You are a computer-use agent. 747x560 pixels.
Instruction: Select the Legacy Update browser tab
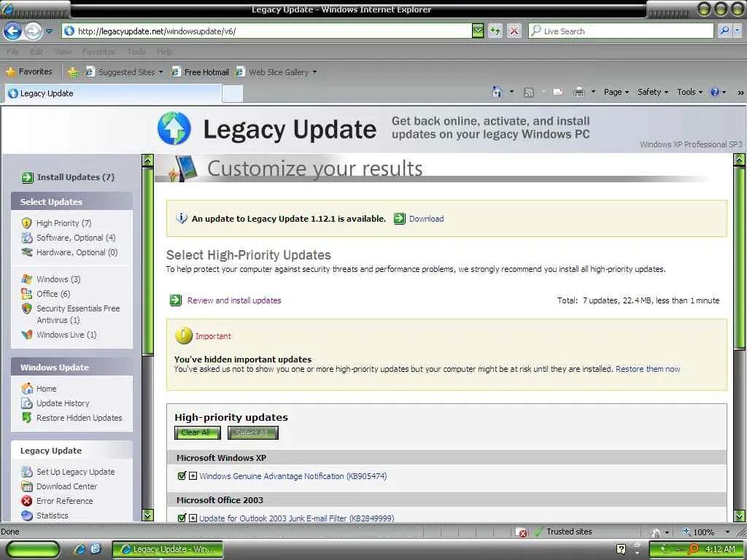(113, 93)
